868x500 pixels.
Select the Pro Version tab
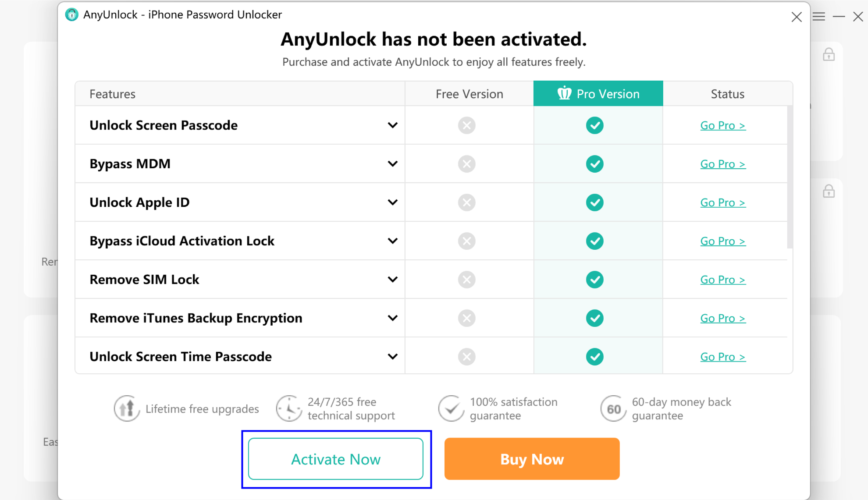pos(598,94)
